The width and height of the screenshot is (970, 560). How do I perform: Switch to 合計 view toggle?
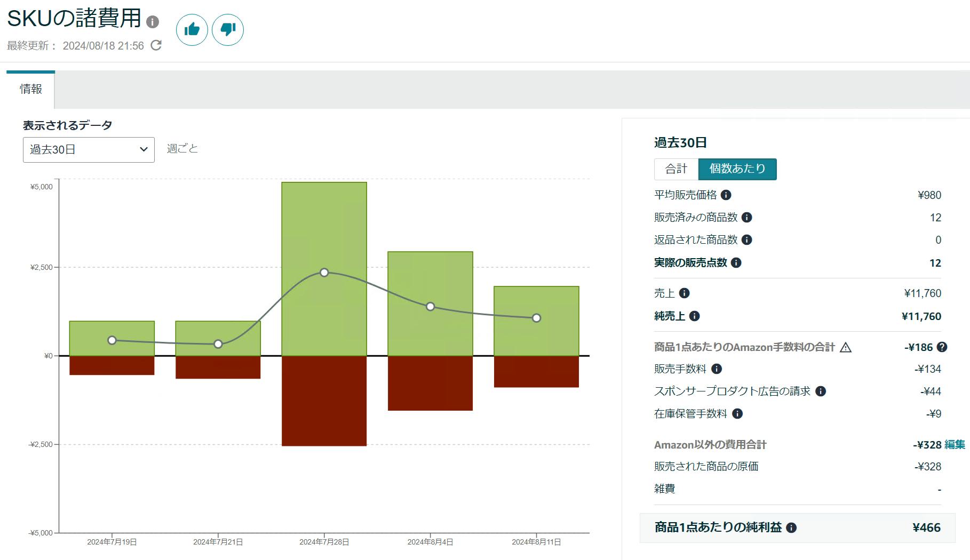click(676, 169)
